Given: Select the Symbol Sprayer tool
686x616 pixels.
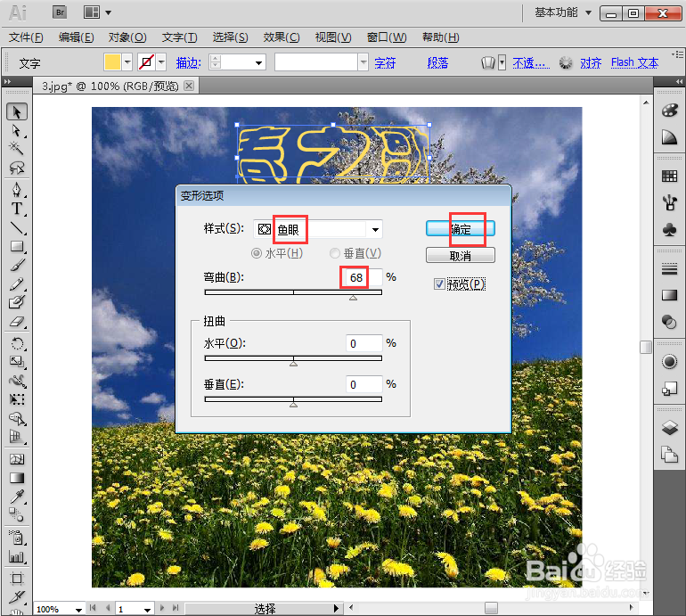Looking at the screenshot, I should point(17,538).
